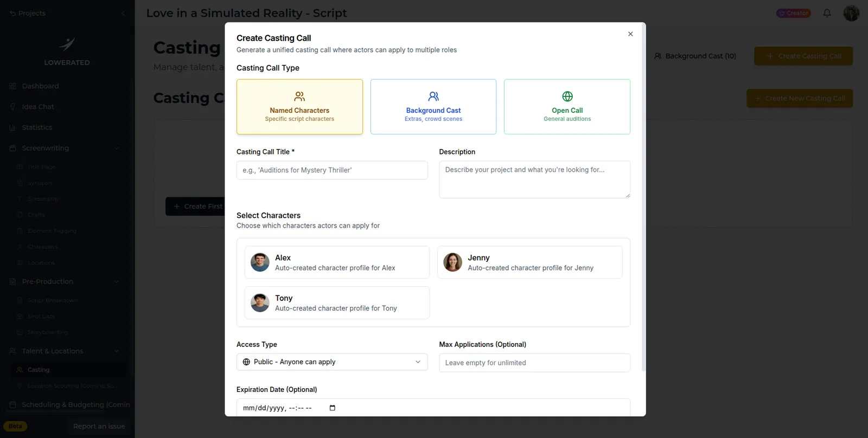Collapse the Screenwriting section
Screen dimensions: 868x438
tap(117, 148)
